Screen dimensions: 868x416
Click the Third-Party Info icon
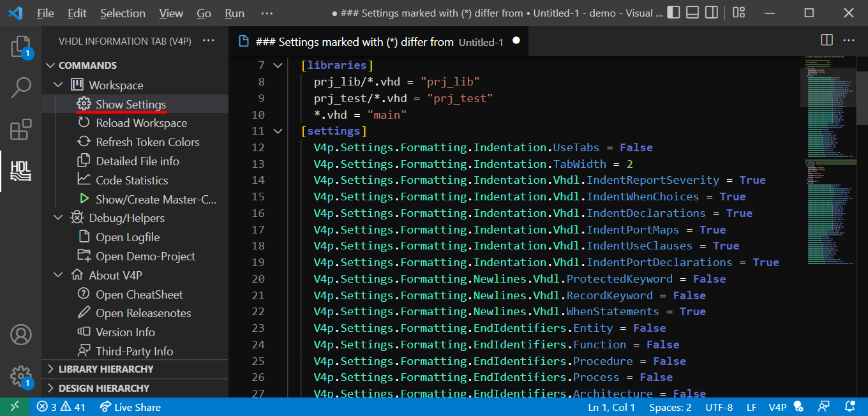click(84, 351)
